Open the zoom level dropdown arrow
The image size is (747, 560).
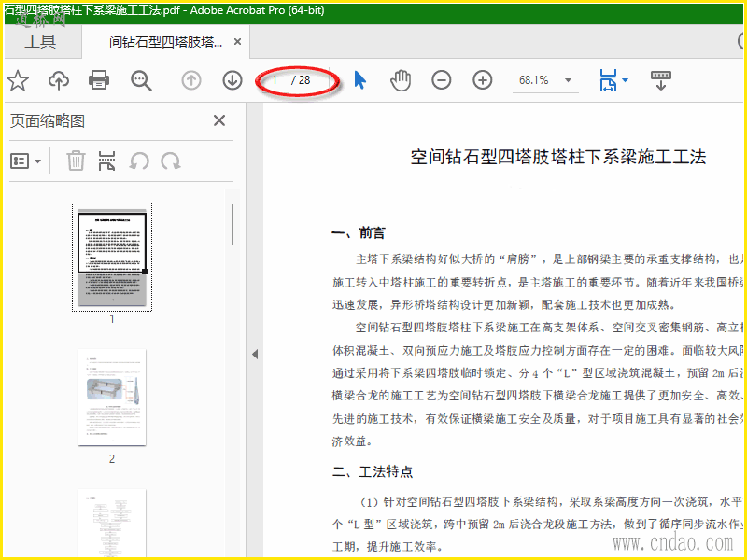click(x=568, y=80)
